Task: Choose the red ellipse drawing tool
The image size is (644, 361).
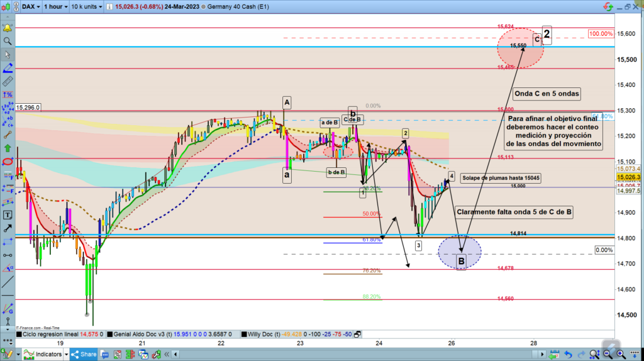Action: pyautogui.click(x=8, y=162)
